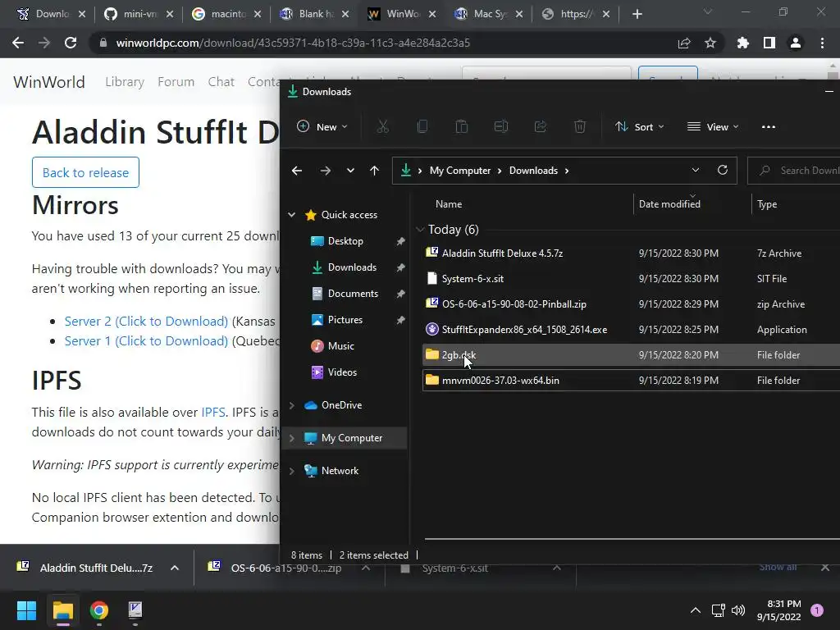Select OS-6-06-a15-90-08-02-Pinball.zip file
Viewport: 840px width, 630px height.
(514, 304)
